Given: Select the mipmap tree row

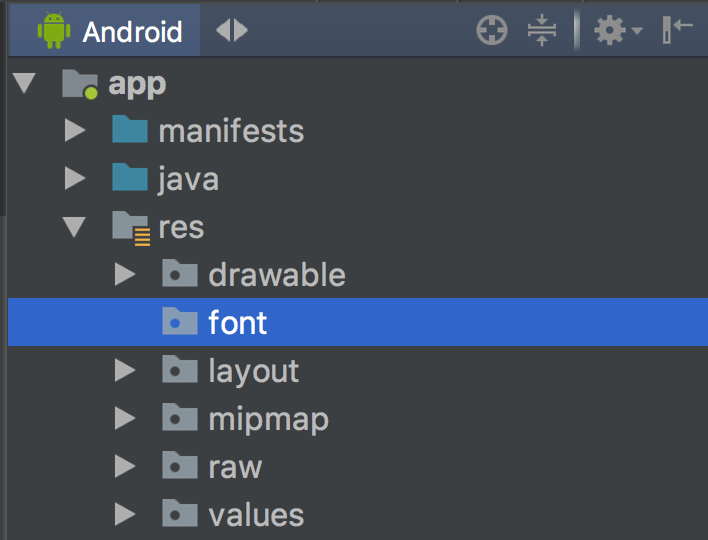Looking at the screenshot, I should click(358, 418).
